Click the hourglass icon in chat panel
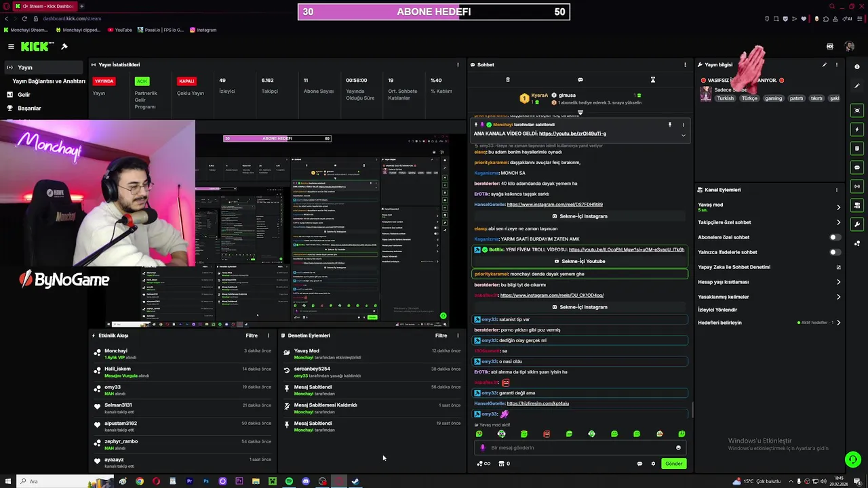This screenshot has height=488, width=868. [x=652, y=80]
